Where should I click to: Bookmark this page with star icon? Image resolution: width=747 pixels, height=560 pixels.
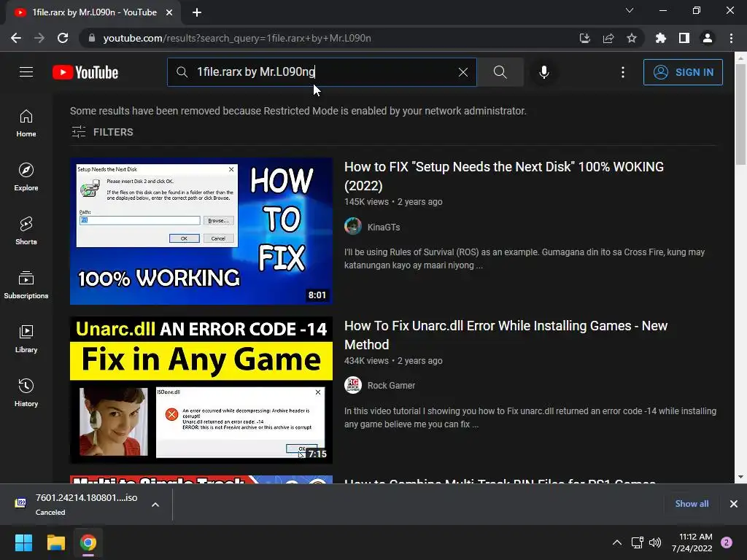pyautogui.click(x=632, y=38)
